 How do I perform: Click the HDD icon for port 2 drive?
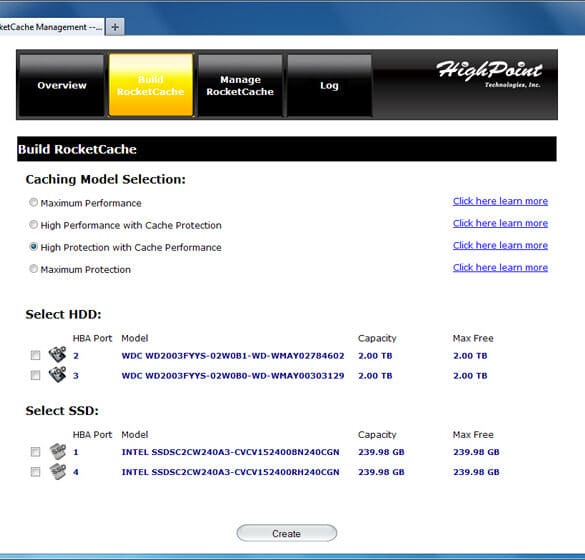(x=57, y=354)
